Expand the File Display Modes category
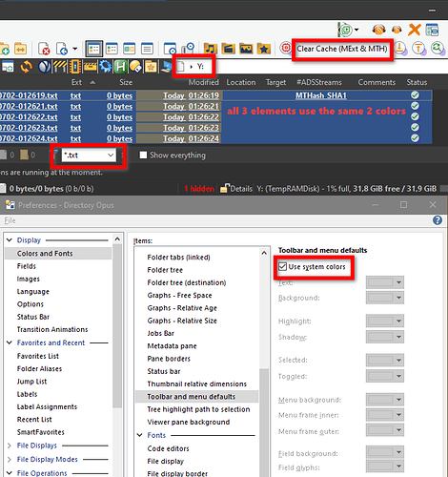Viewport: 448px width, 477px height. pos(10,459)
